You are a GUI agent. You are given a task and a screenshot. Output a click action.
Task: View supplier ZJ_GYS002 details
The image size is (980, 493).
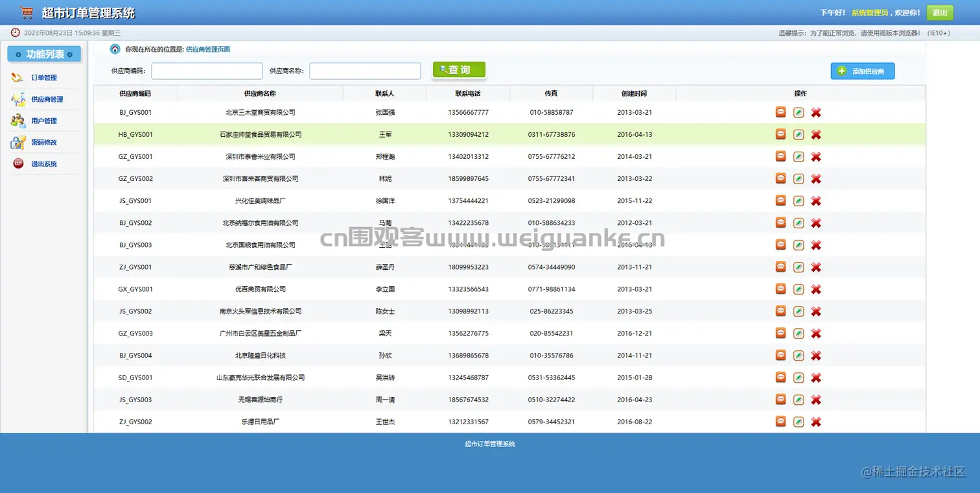point(781,421)
